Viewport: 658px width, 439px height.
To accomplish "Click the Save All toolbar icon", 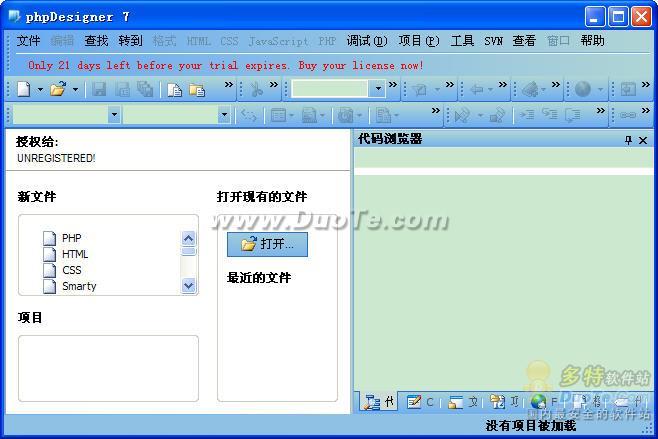I will [x=145, y=89].
